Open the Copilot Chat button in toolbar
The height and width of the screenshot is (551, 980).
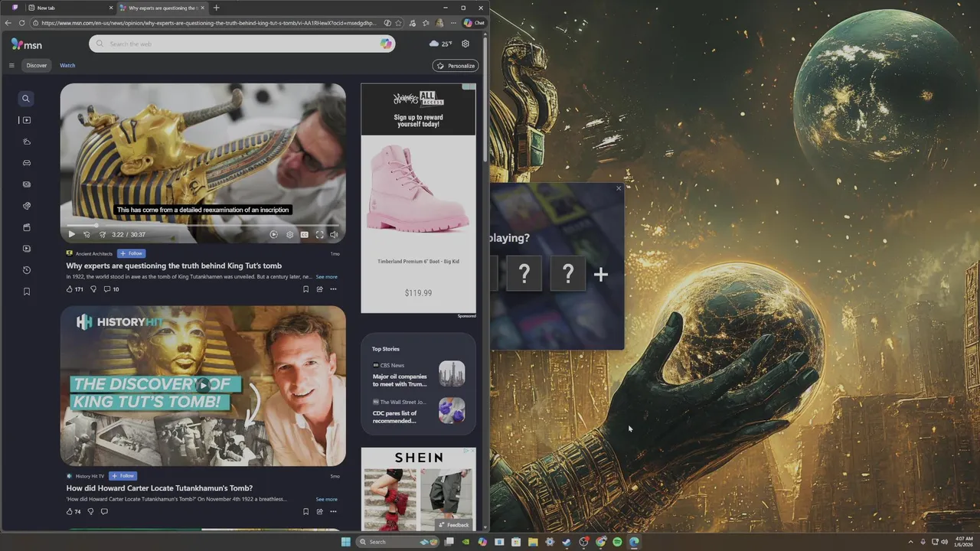[475, 23]
